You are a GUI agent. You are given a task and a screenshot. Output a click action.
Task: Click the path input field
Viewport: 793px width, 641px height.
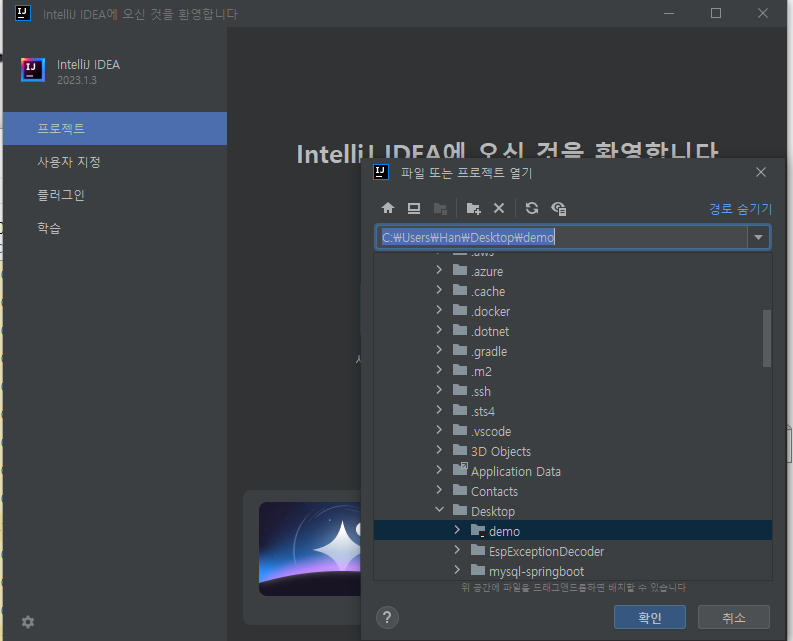tap(561, 237)
